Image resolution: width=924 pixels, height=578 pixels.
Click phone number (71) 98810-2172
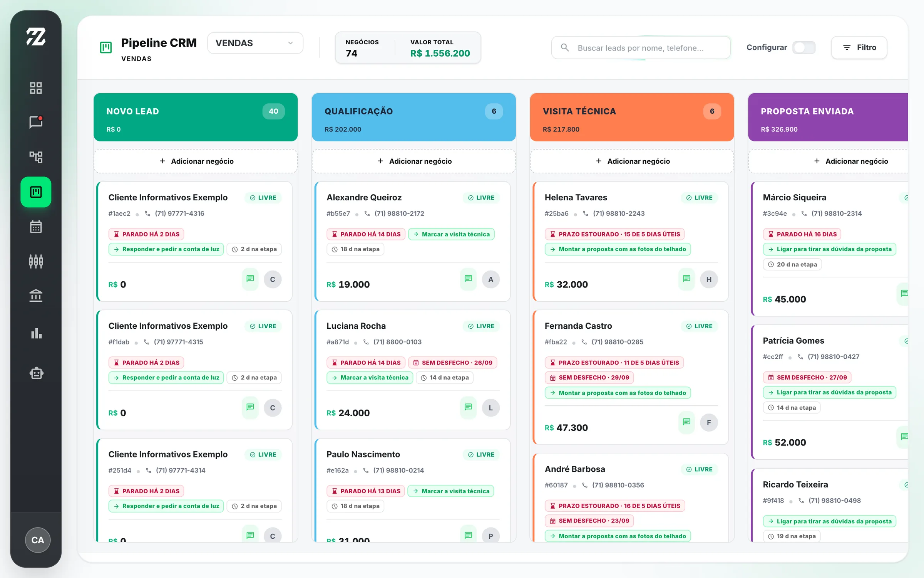coord(399,213)
